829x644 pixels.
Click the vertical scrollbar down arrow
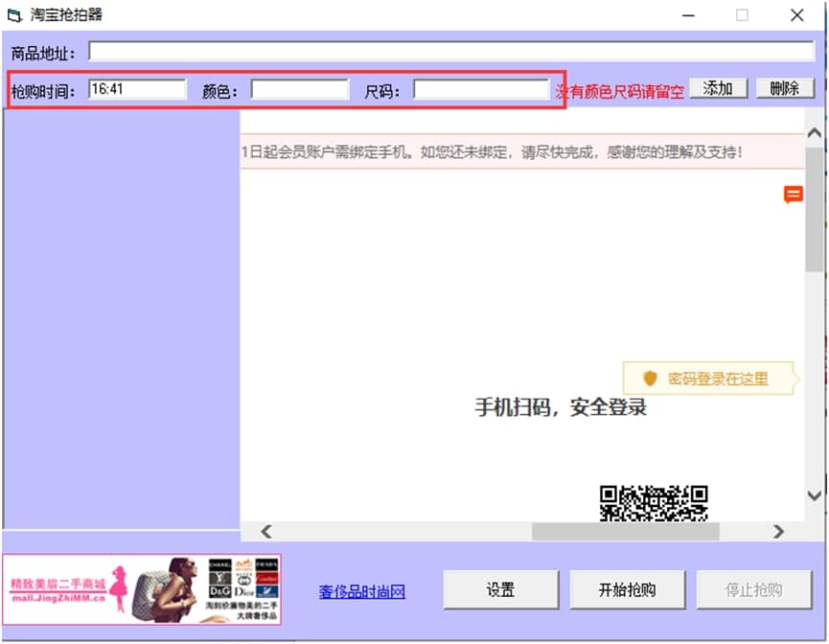[x=814, y=495]
